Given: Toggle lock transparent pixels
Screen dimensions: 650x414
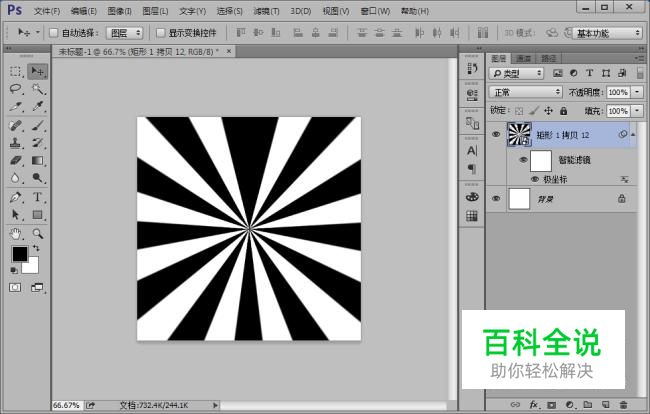Looking at the screenshot, I should tap(519, 111).
